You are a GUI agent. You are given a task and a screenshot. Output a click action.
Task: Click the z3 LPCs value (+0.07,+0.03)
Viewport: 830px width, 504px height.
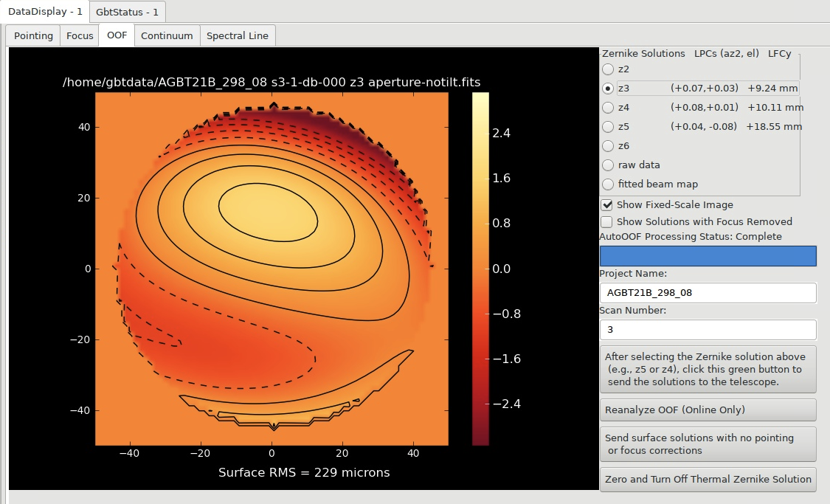[x=704, y=89]
